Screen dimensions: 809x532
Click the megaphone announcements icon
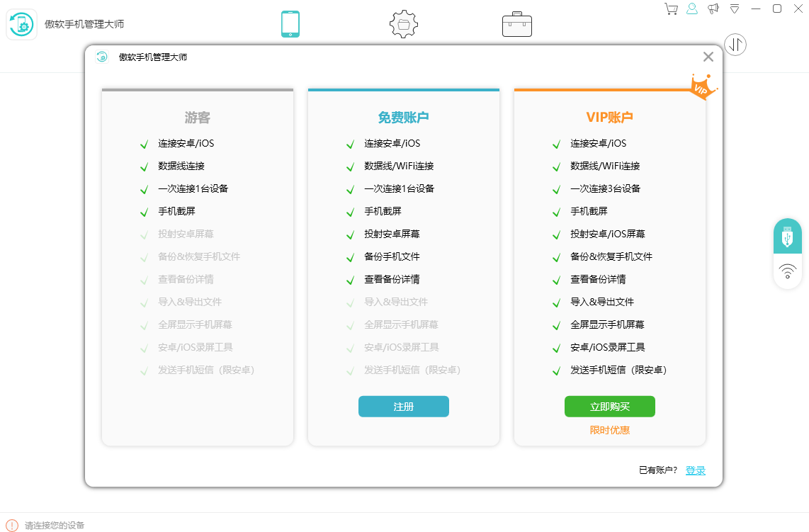(x=713, y=9)
